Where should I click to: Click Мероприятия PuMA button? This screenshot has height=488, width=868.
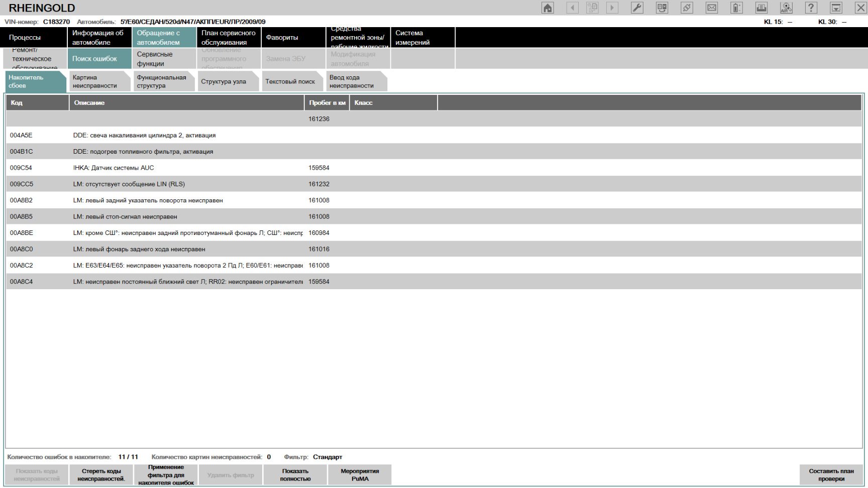[x=360, y=475]
